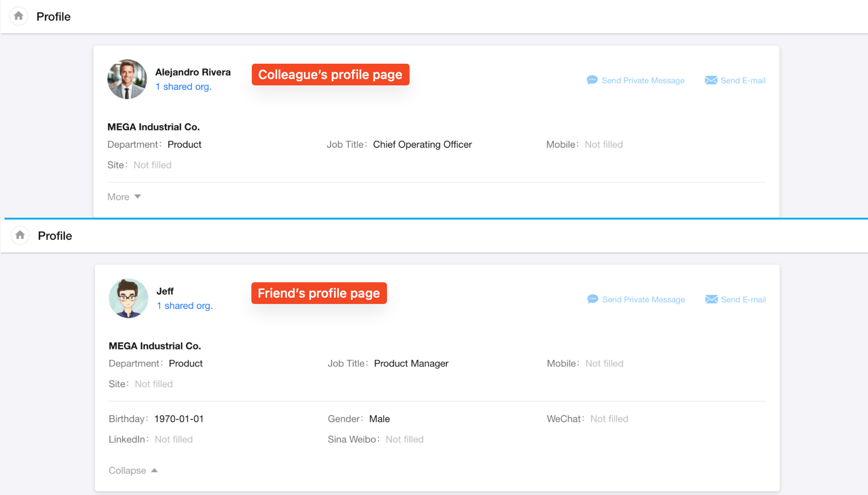The height and width of the screenshot is (495, 868).
Task: Click home icon in top Profile header
Action: [x=19, y=16]
